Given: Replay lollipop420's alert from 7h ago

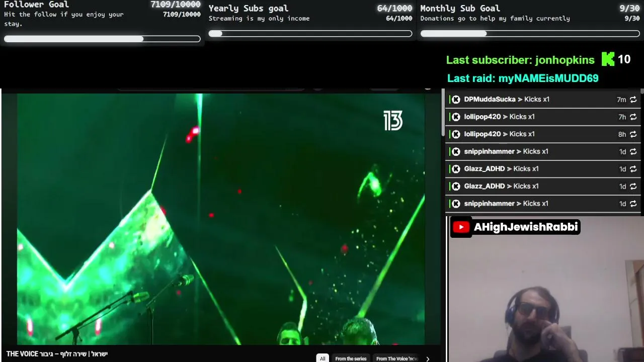Looking at the screenshot, I should pyautogui.click(x=633, y=117).
